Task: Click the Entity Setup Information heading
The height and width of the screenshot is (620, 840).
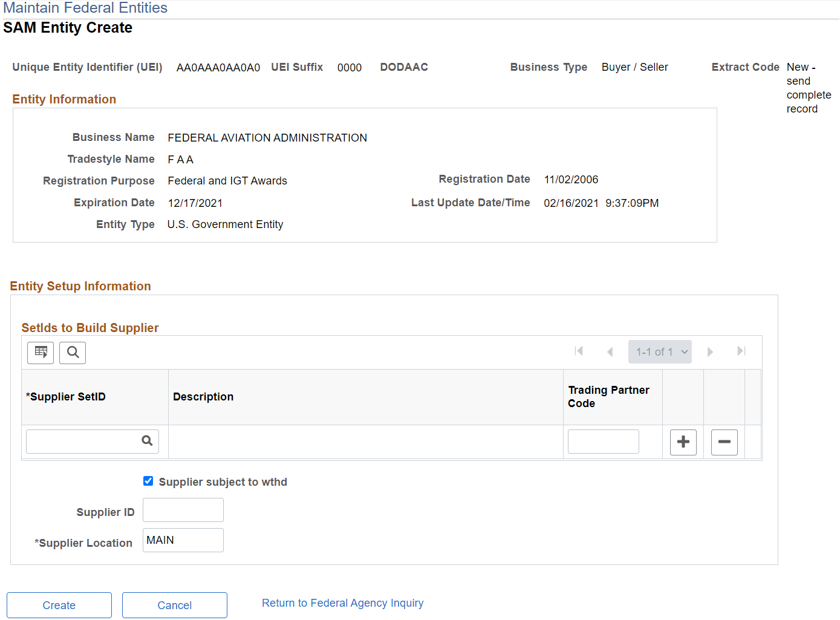Action: (80, 286)
